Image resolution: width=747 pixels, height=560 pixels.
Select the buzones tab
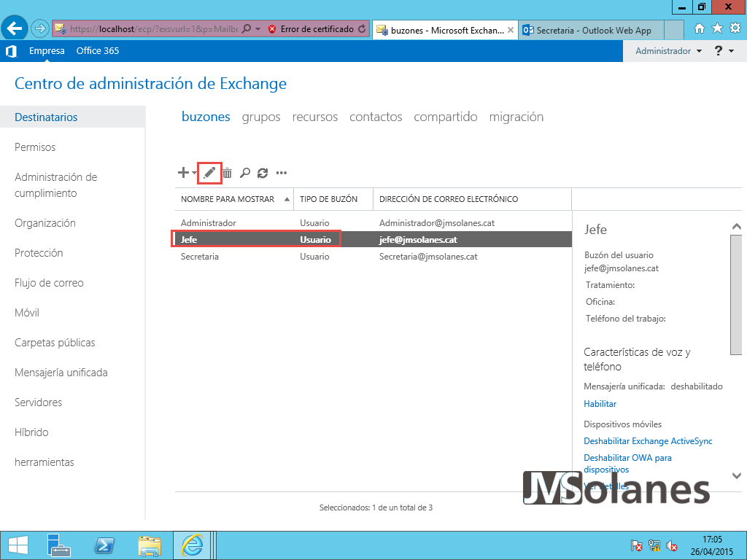click(x=206, y=117)
